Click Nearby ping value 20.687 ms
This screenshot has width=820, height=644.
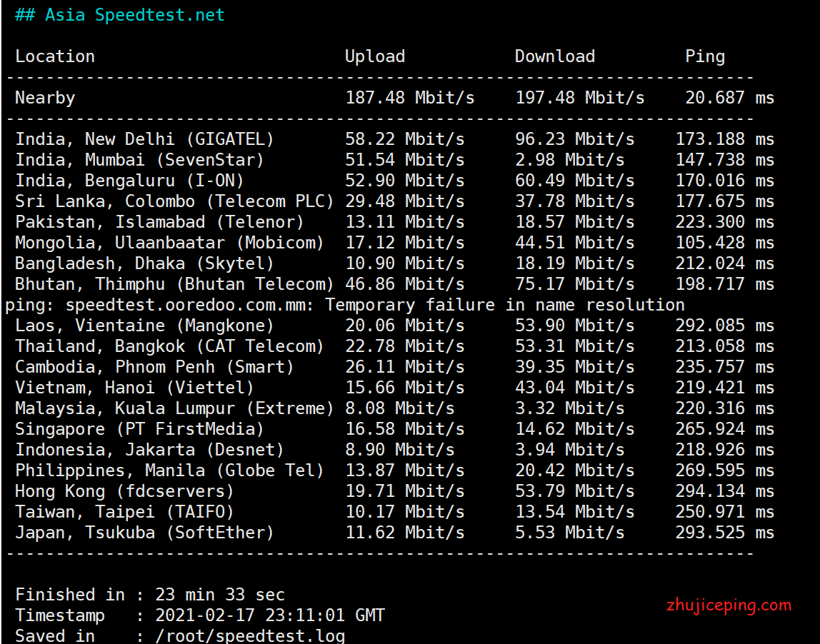(x=729, y=98)
